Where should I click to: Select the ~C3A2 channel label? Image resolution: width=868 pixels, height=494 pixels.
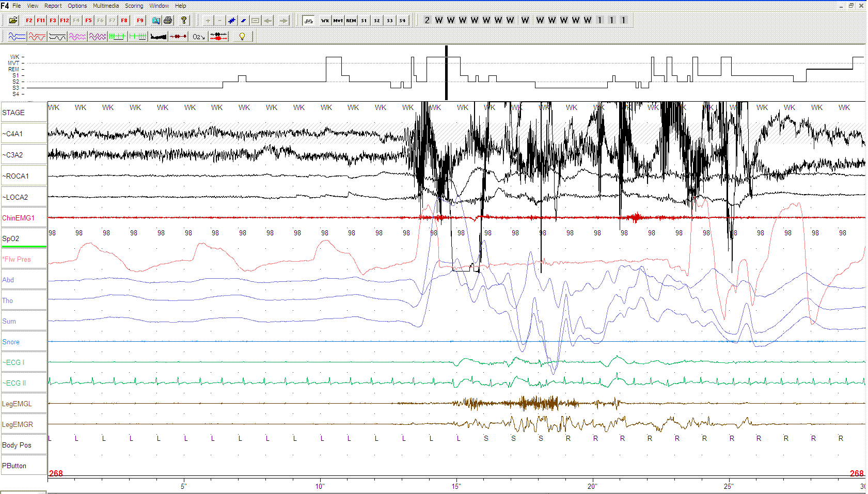pyautogui.click(x=24, y=155)
